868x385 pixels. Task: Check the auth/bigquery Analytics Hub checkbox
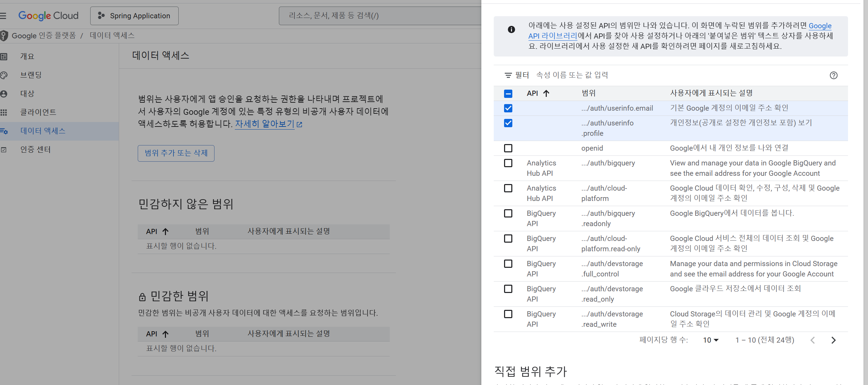coord(508,163)
